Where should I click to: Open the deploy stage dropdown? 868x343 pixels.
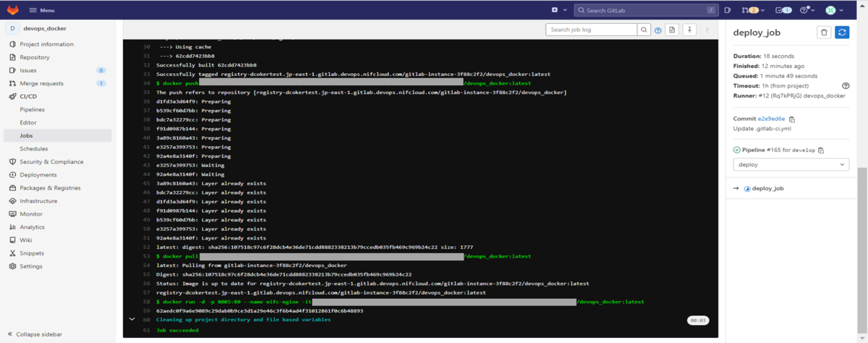[791, 164]
